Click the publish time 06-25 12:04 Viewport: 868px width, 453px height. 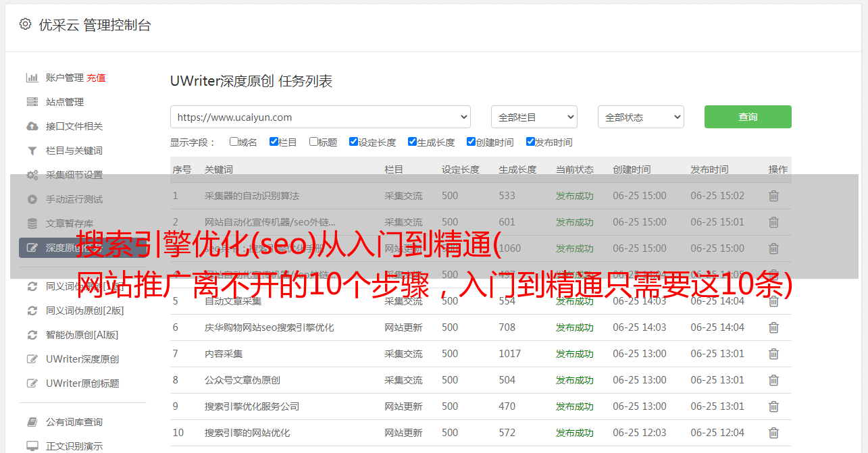pos(717,433)
